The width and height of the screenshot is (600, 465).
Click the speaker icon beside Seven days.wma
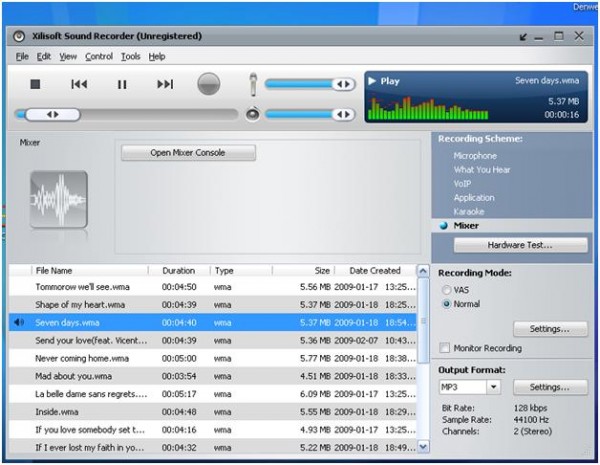19,322
